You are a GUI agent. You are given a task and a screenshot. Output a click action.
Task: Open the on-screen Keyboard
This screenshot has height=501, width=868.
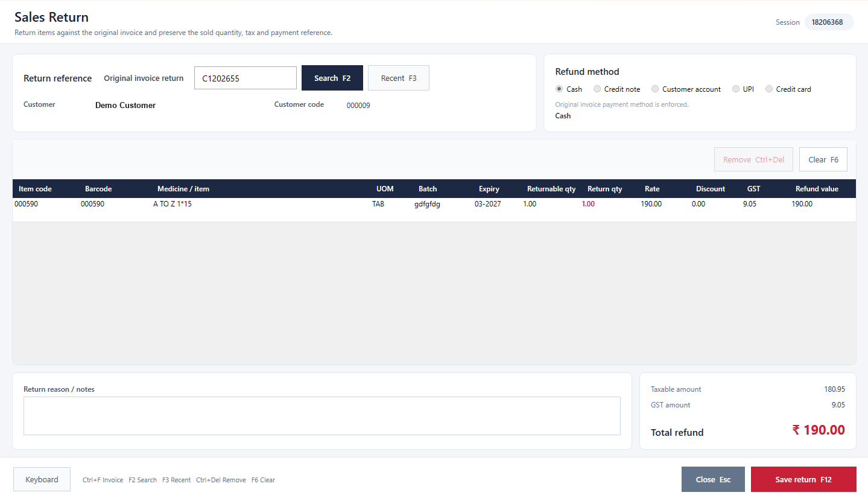(x=42, y=479)
